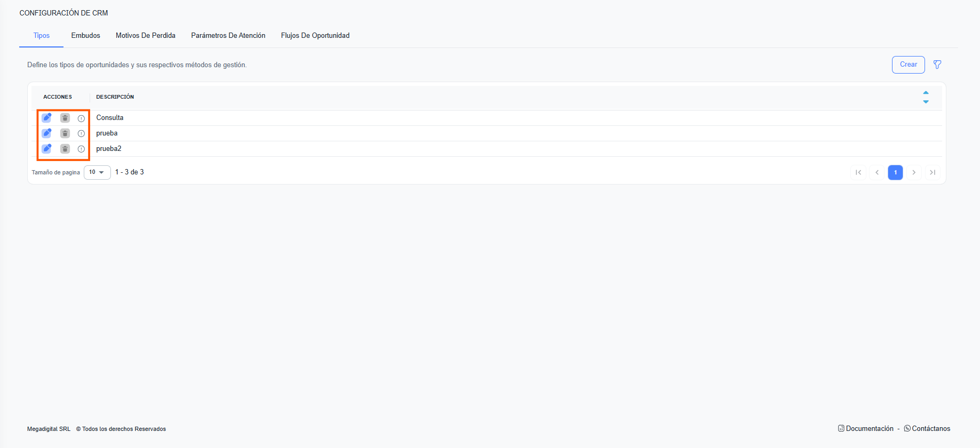The image size is (980, 448).
Task: Sort table using the column sort arrows
Action: 926,97
